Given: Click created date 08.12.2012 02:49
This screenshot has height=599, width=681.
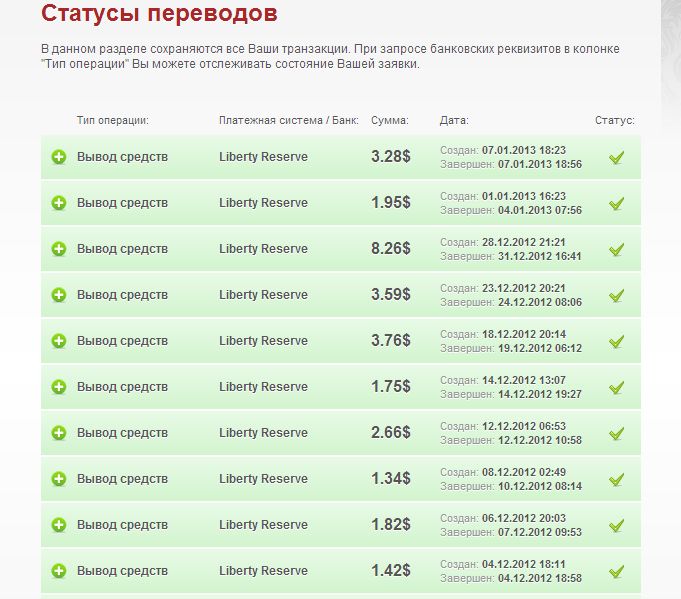Looking at the screenshot, I should coord(524,473).
